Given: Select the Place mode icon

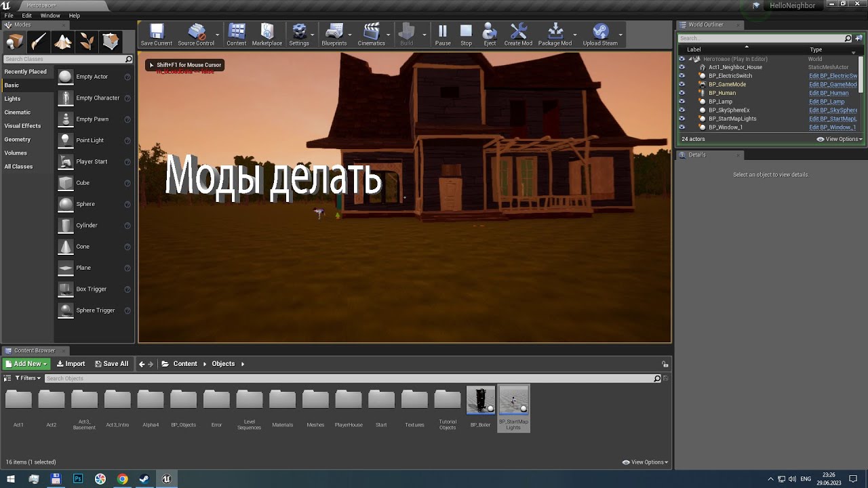Looking at the screenshot, I should (x=14, y=42).
